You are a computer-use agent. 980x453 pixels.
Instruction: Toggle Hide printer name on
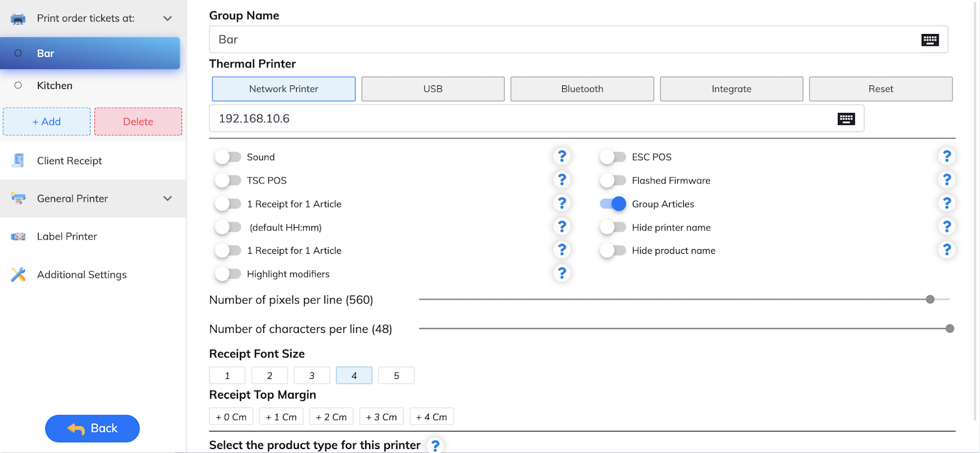click(613, 228)
